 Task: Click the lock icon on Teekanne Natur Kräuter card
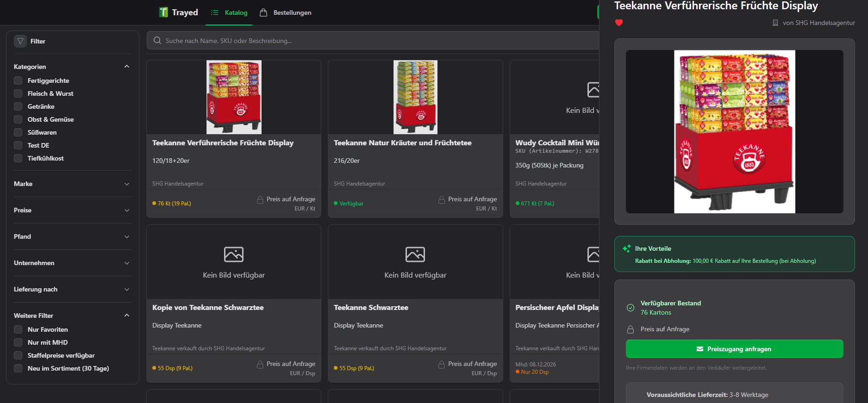(x=442, y=199)
